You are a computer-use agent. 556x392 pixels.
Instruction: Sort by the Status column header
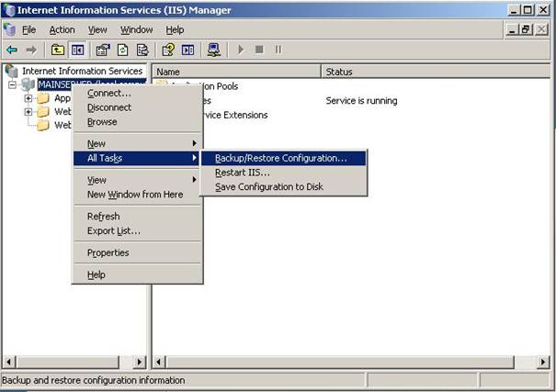pos(436,72)
